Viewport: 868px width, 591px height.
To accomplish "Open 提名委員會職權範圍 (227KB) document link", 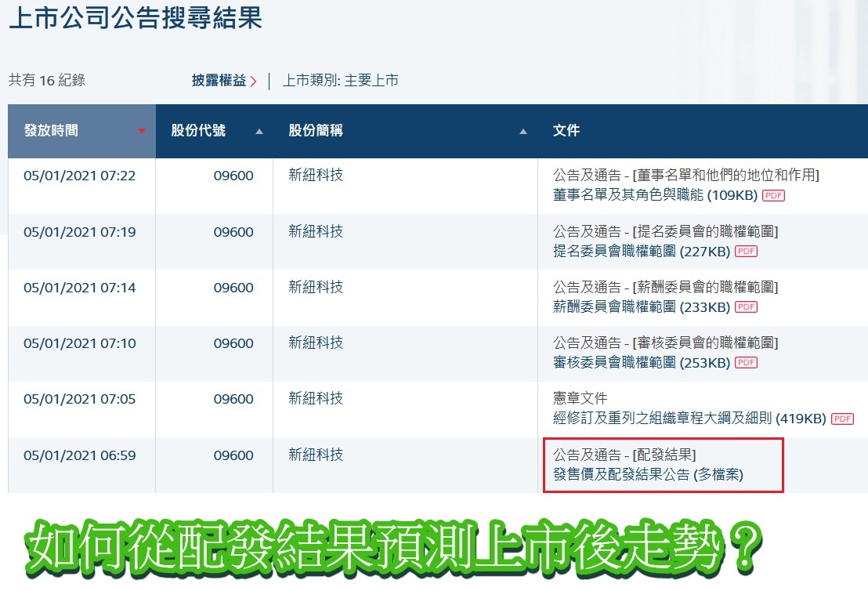I will [x=642, y=251].
